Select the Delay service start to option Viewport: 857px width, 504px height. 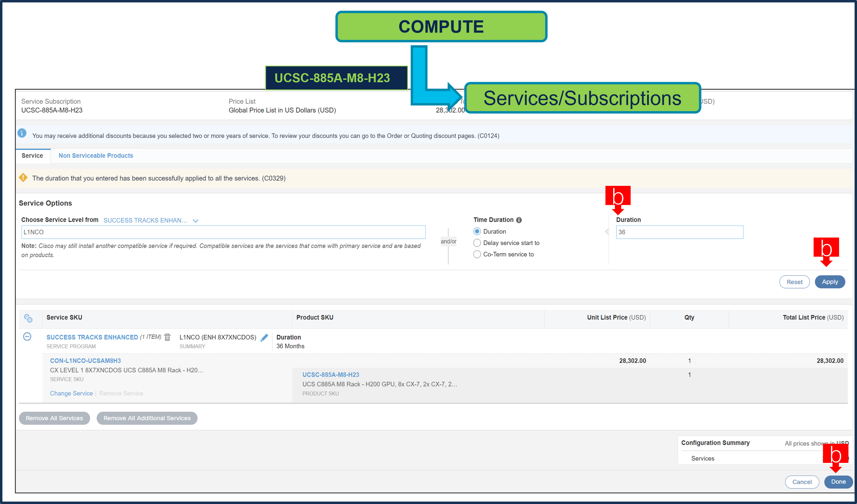477,243
